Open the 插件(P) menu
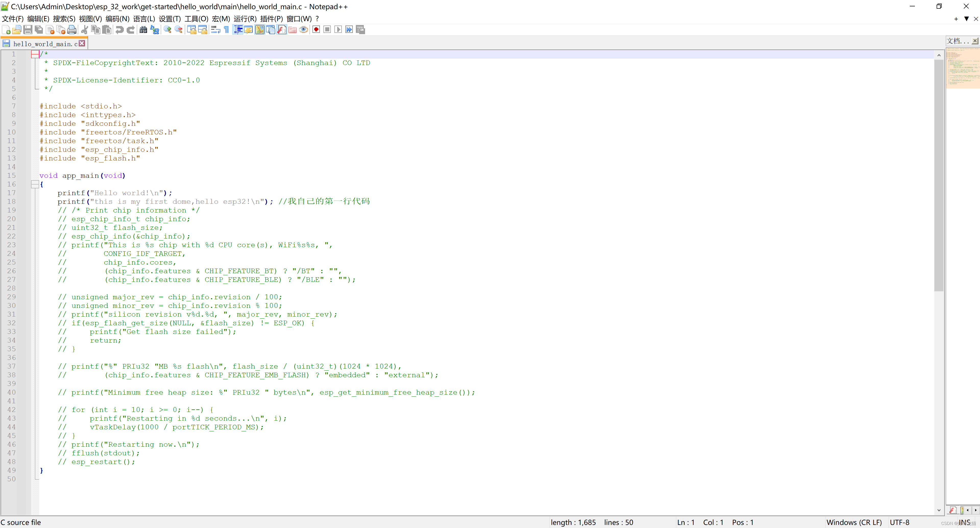The height and width of the screenshot is (528, 980). [x=271, y=19]
